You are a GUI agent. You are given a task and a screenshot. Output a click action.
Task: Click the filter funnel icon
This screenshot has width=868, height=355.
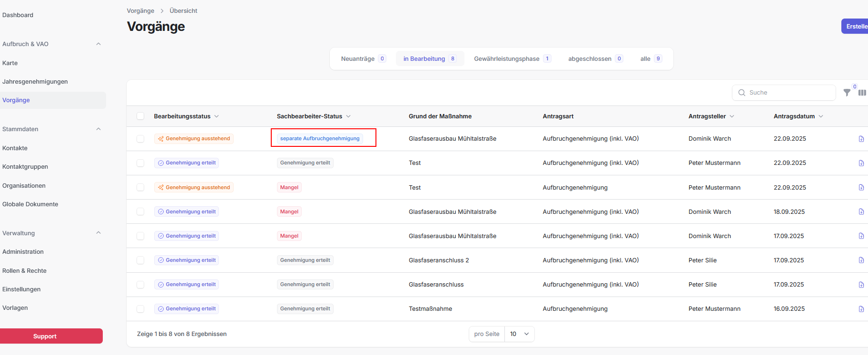[x=847, y=93]
